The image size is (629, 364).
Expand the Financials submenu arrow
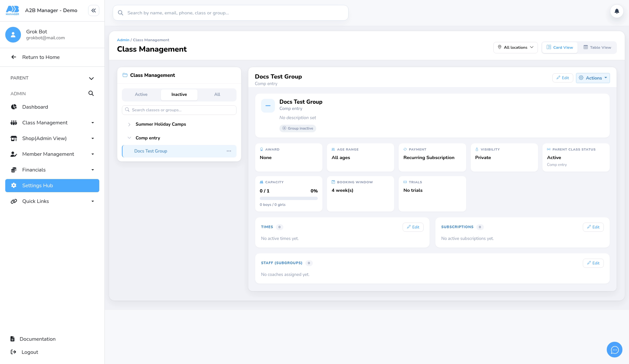click(93, 170)
